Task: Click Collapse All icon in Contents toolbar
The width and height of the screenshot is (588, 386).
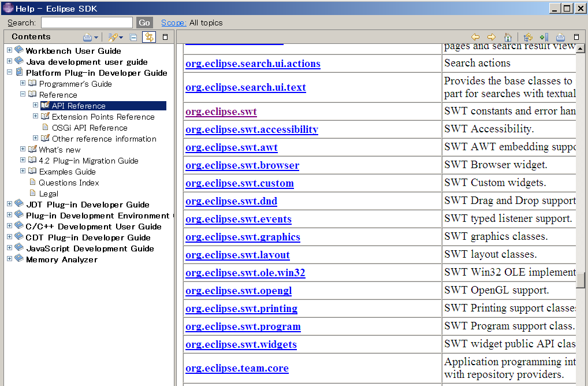Action: [133, 37]
